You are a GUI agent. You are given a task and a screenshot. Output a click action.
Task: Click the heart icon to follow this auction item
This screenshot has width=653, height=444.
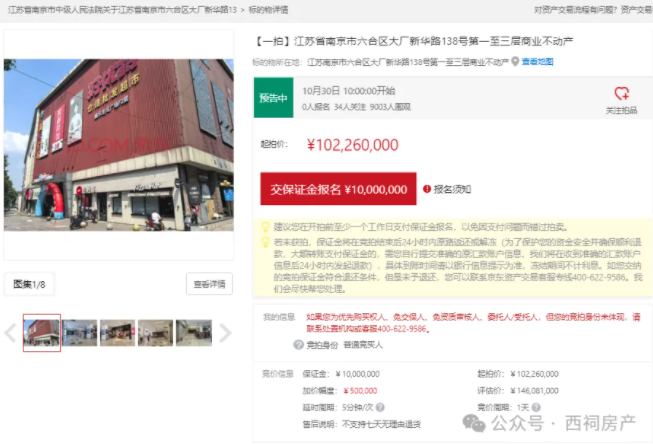coord(621,93)
